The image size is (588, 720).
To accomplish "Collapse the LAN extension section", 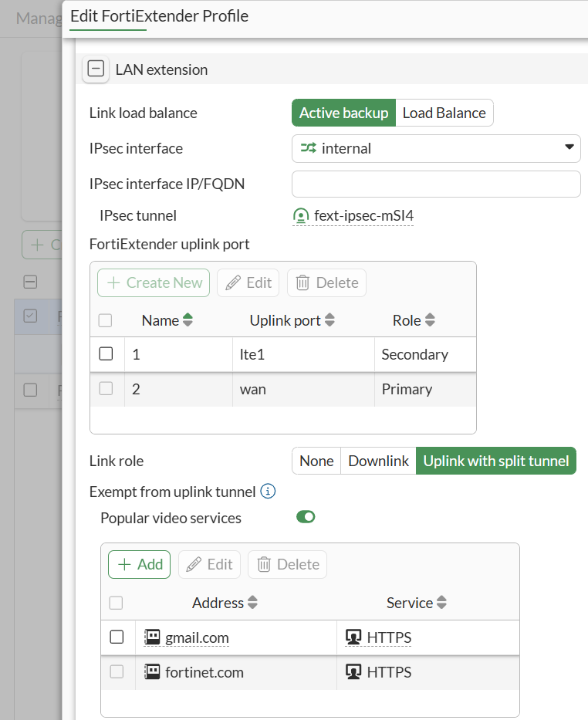I will (96, 69).
